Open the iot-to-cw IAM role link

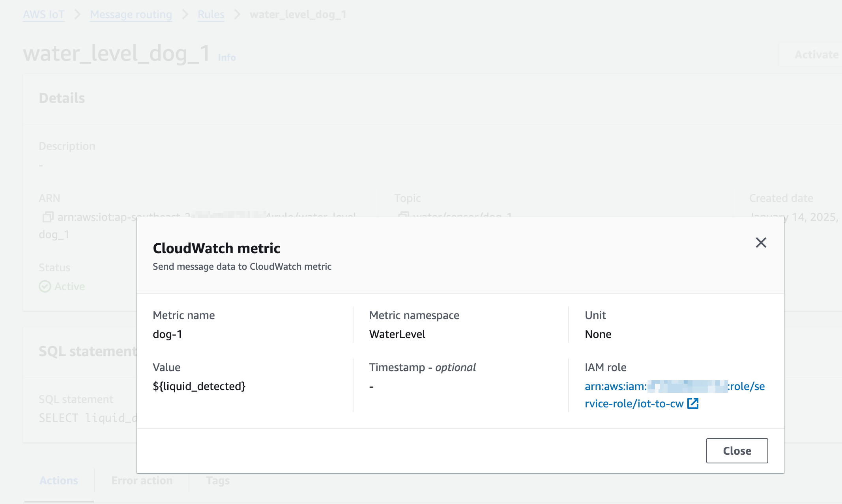point(634,403)
